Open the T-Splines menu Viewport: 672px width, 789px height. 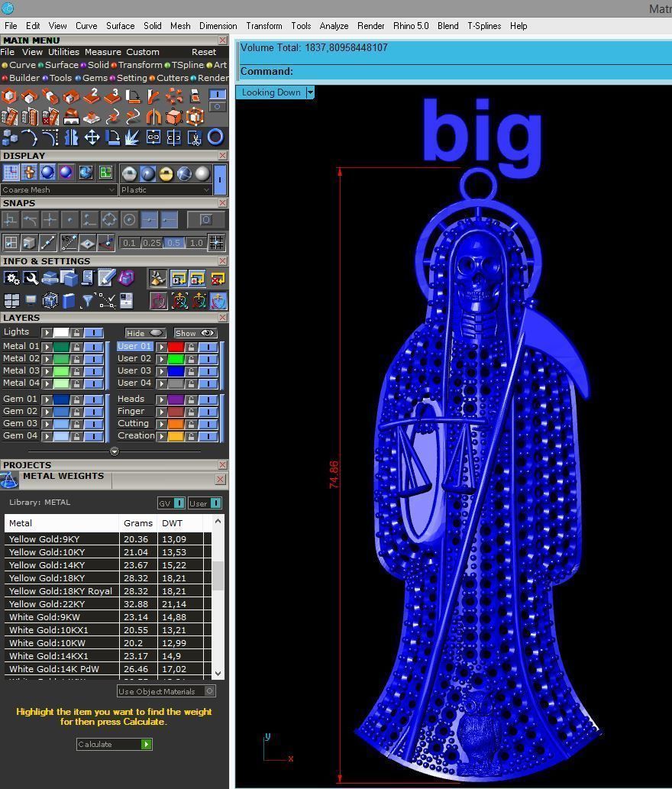click(x=484, y=26)
